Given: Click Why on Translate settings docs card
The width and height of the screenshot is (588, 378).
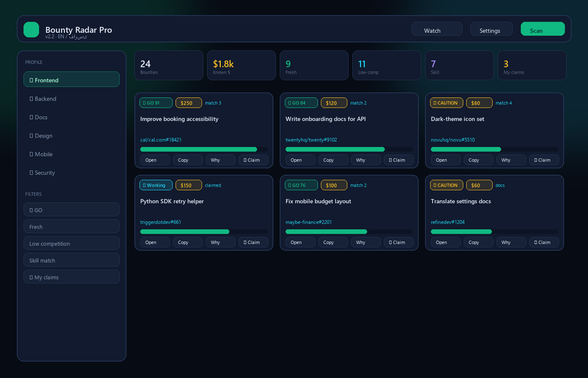Looking at the screenshot, I should pyautogui.click(x=511, y=242).
